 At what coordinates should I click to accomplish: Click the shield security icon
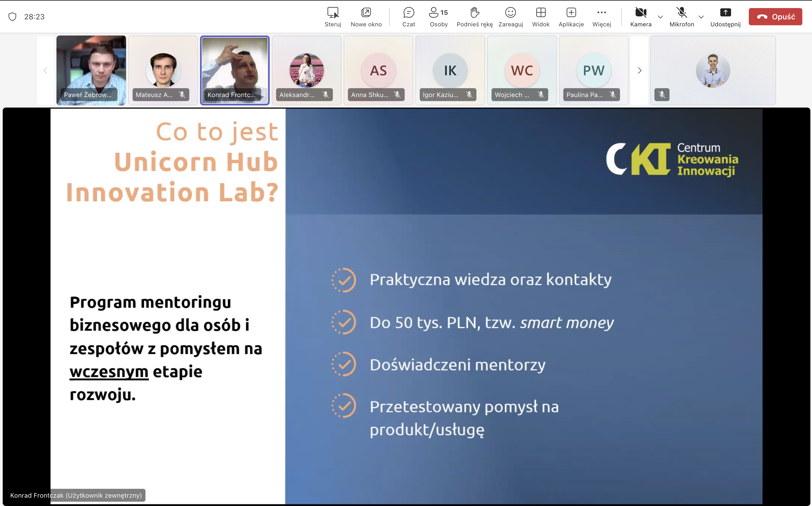click(12, 17)
